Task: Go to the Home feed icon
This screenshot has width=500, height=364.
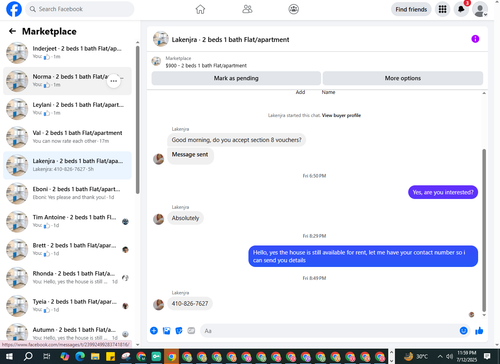Action: pos(200,9)
